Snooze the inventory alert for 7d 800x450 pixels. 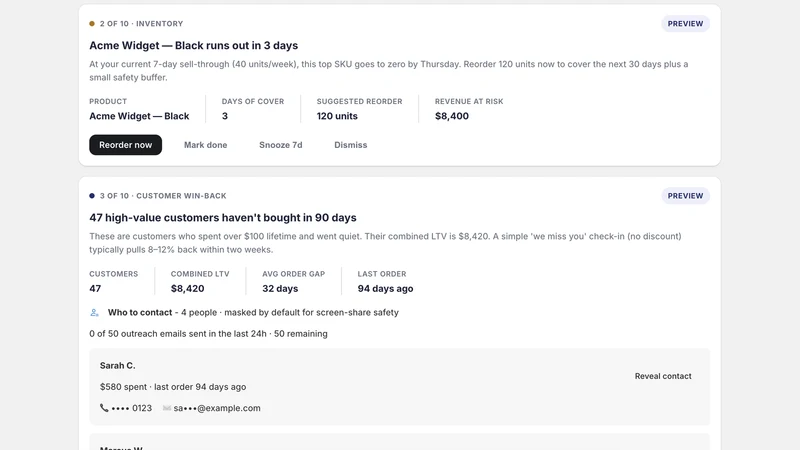pos(281,145)
